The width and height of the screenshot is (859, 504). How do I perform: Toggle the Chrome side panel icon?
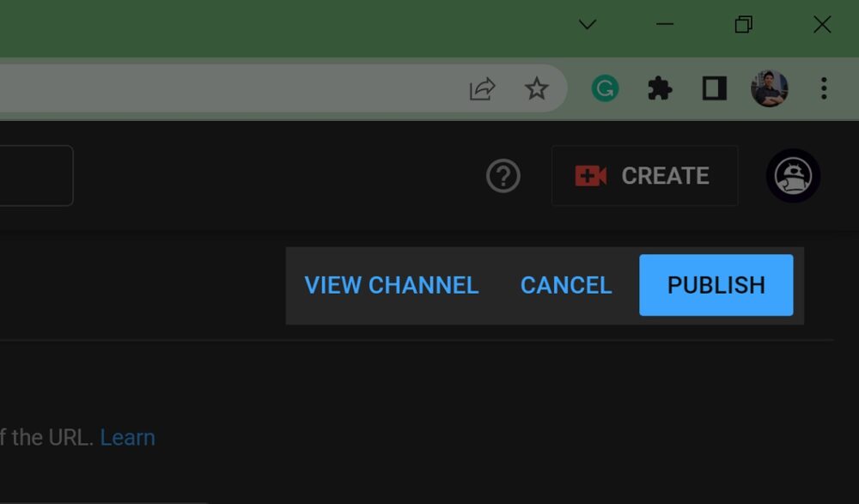click(x=715, y=88)
